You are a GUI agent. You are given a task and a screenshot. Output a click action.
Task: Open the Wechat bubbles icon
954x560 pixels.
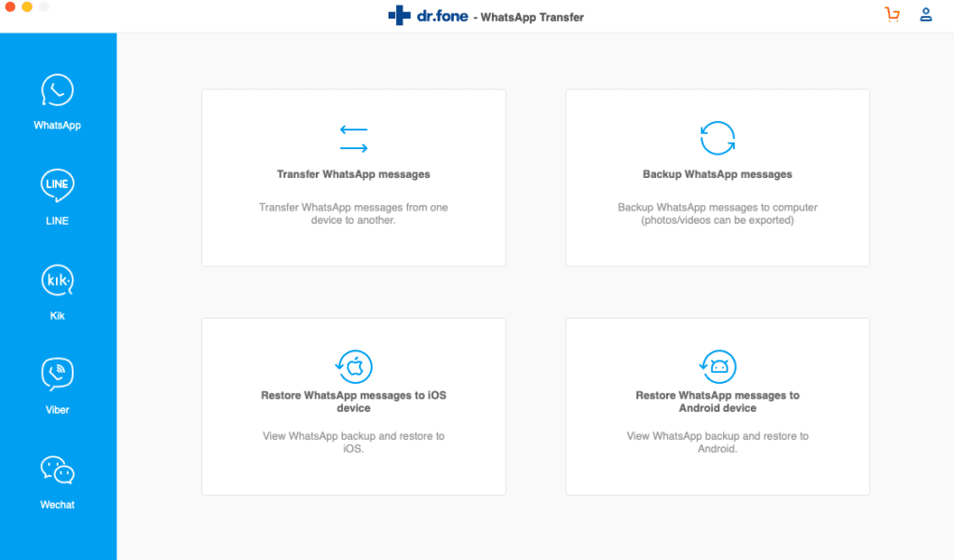click(57, 470)
